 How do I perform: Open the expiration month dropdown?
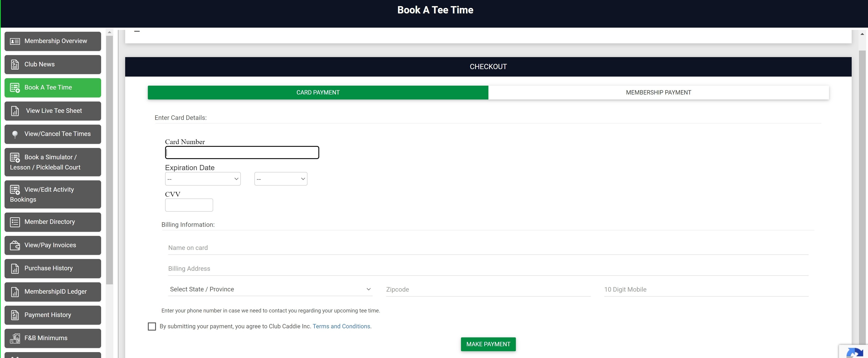click(x=202, y=179)
